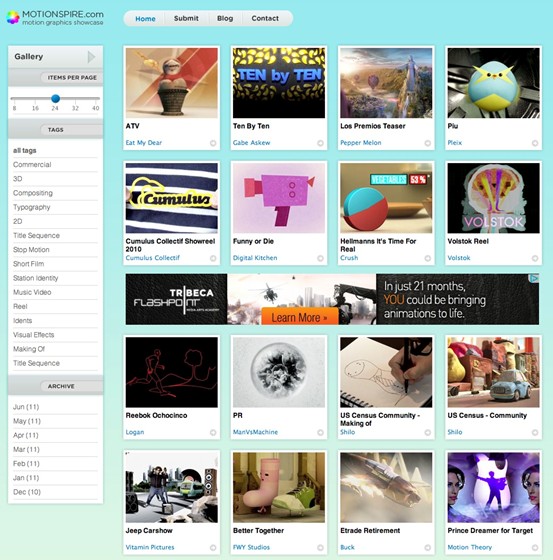
Task: Click the round icon on the Funny or Die card
Action: click(320, 258)
